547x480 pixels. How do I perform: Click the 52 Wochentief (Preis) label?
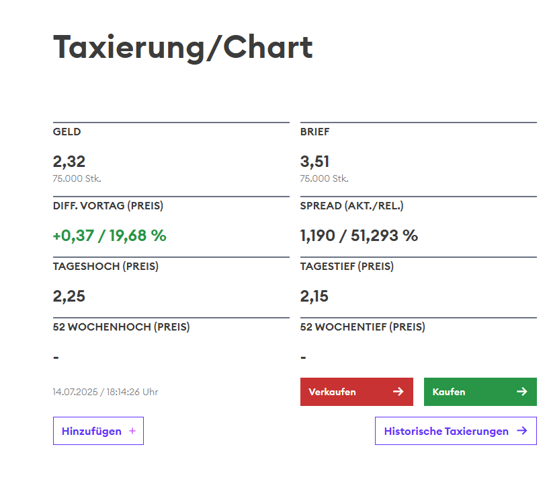pyautogui.click(x=363, y=327)
